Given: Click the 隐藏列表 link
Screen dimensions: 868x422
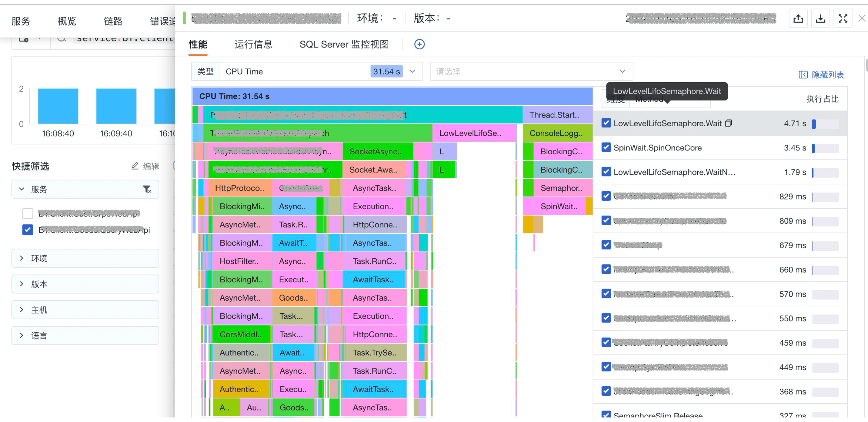Looking at the screenshot, I should pyautogui.click(x=828, y=75).
